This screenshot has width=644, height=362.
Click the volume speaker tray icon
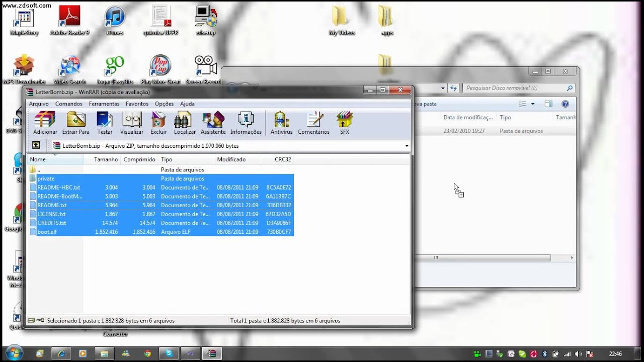[x=578, y=354]
